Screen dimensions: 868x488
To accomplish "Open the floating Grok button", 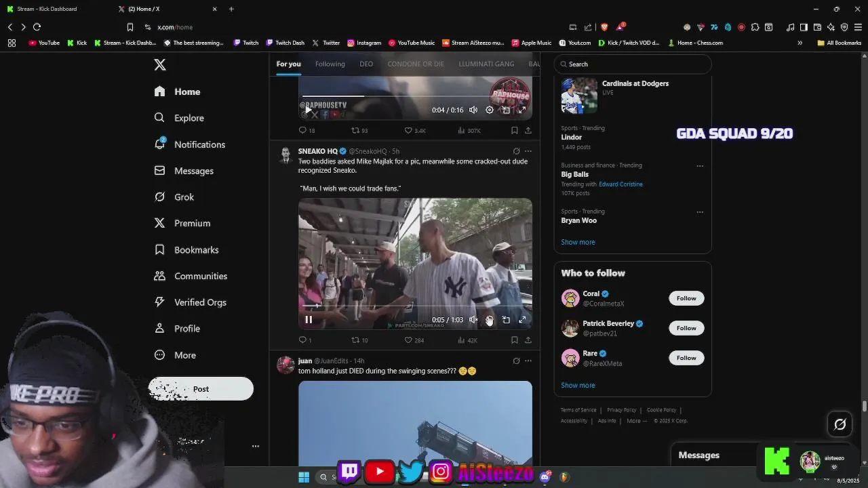I will [840, 424].
